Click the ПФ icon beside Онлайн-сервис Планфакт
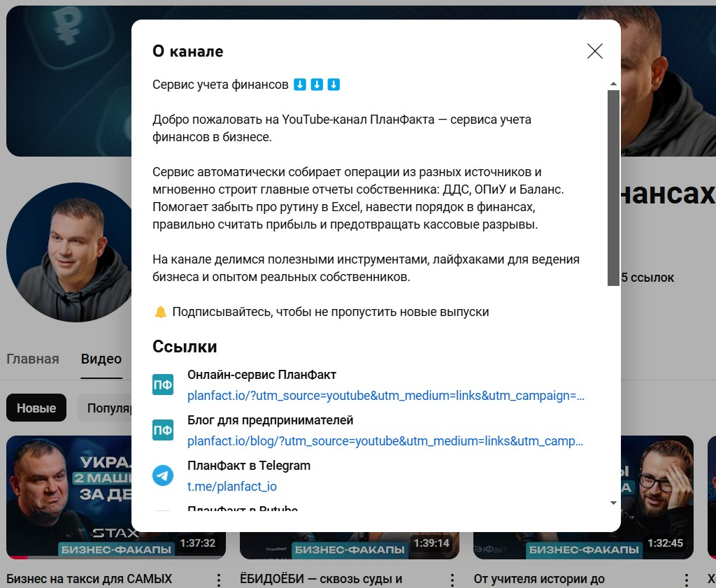Viewport: 716px width, 588px height. pyautogui.click(x=163, y=385)
